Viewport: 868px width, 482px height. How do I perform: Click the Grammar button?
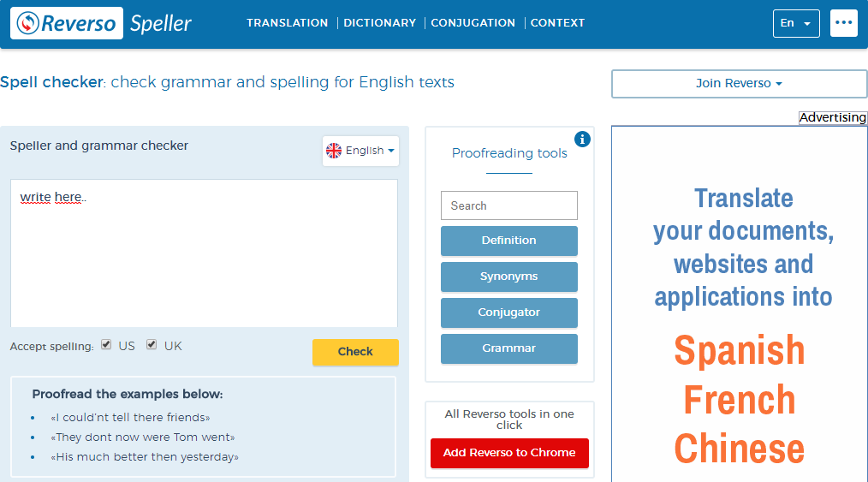[x=509, y=348]
